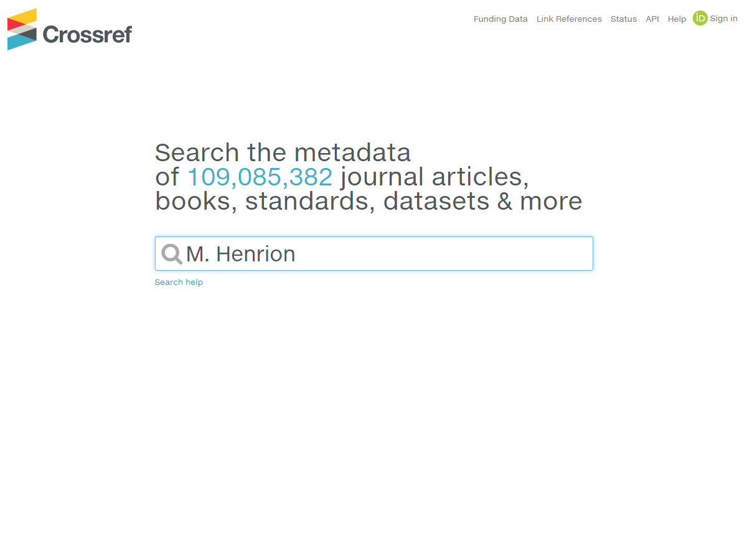This screenshot has height=560, width=747.
Task: Click the magnifying glass search icon
Action: 171,254
